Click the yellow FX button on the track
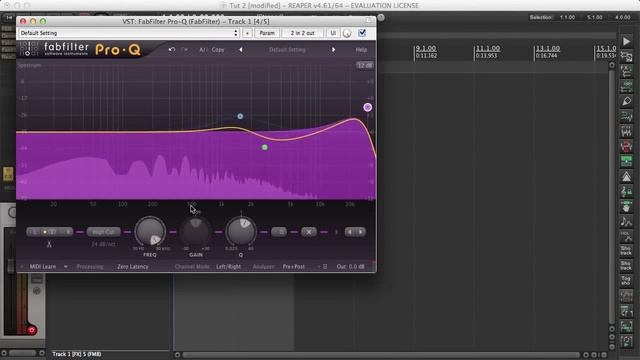640x360 pixels. point(8,174)
